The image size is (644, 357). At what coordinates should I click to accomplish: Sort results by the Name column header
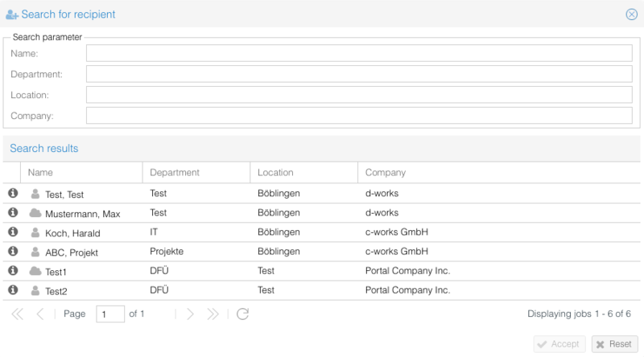80,173
